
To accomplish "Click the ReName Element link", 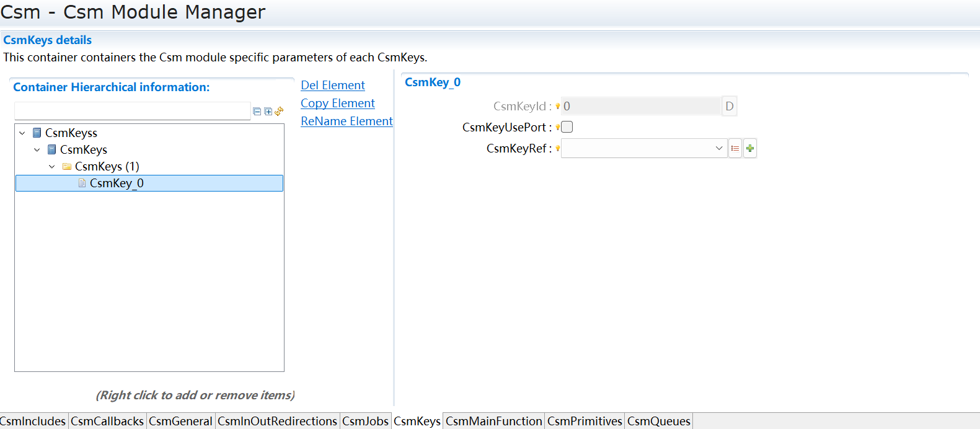I will click(x=347, y=121).
